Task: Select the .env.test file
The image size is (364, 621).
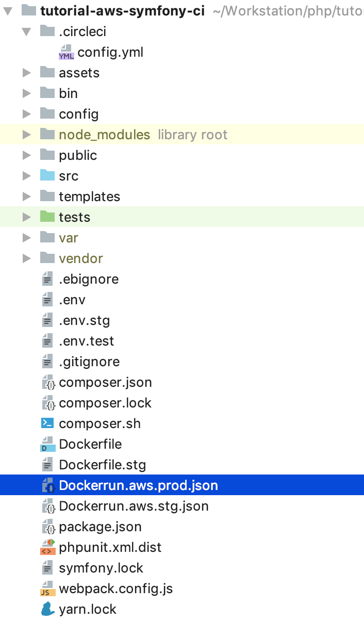Action: click(86, 341)
